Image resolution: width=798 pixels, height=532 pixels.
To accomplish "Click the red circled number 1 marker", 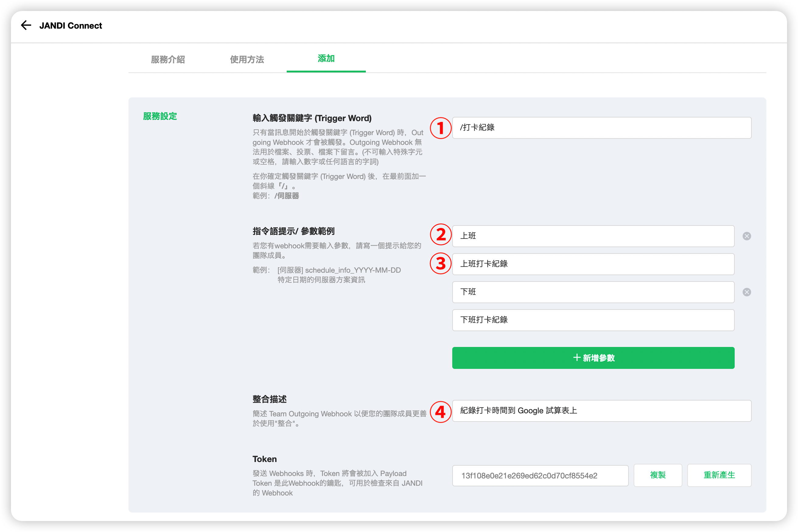I will point(440,128).
